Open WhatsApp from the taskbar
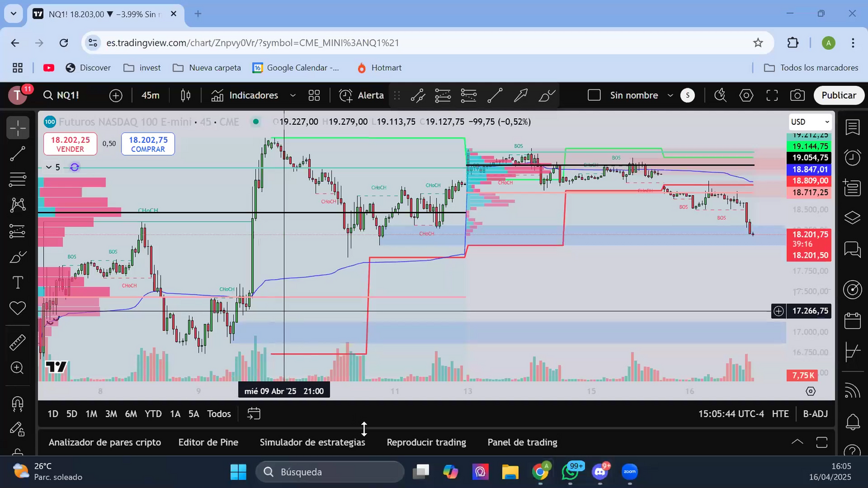Viewport: 868px width, 488px height. [571, 472]
